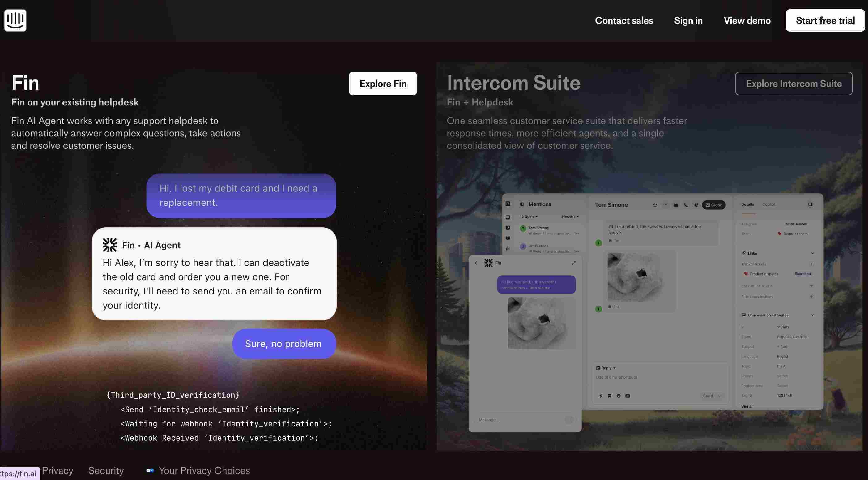Select the Details tab
This screenshot has height=480, width=868.
pos(747,204)
